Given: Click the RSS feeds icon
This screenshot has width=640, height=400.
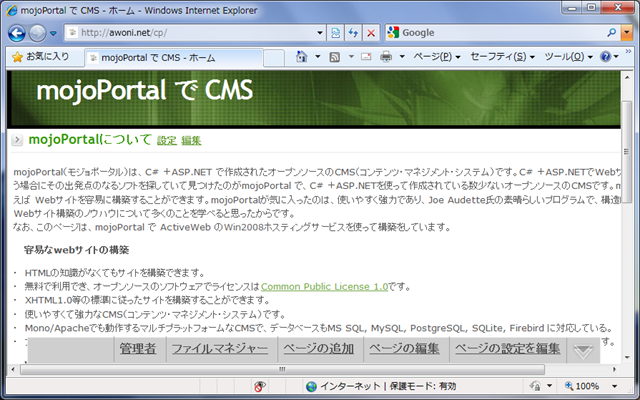Looking at the screenshot, I should [x=334, y=57].
